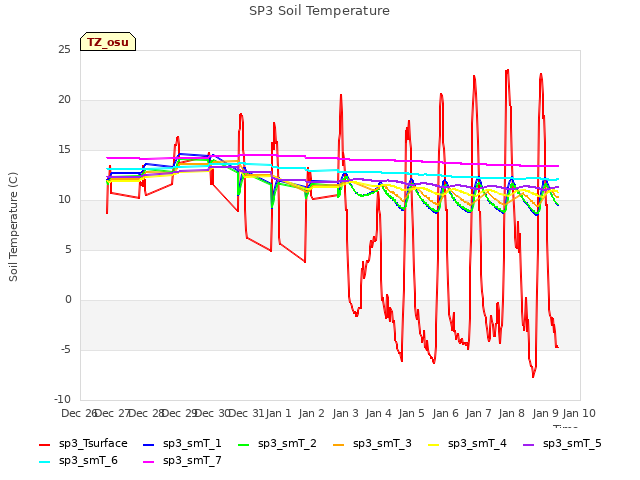
Task: Click the y-axis tick label 20
Action: tap(64, 100)
